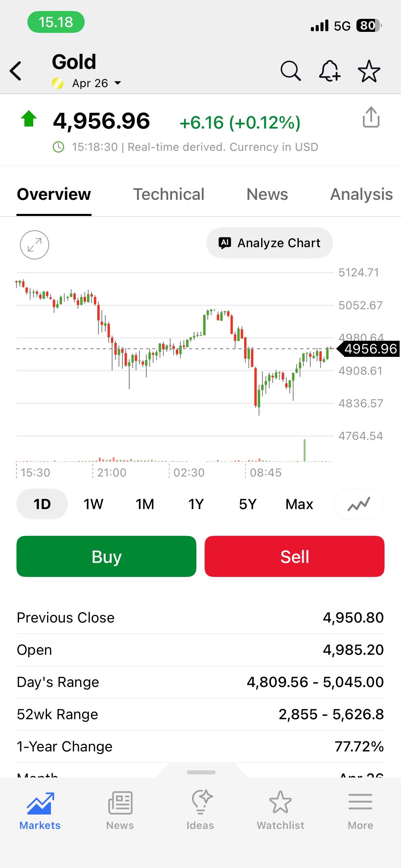Open the Analysis tab
Viewport: 401px width, 868px height.
click(361, 194)
